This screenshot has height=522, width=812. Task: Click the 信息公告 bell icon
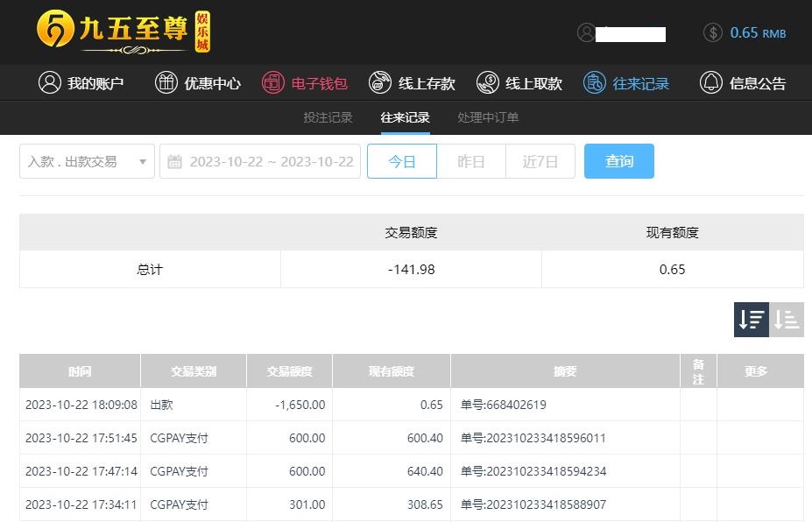pos(711,83)
